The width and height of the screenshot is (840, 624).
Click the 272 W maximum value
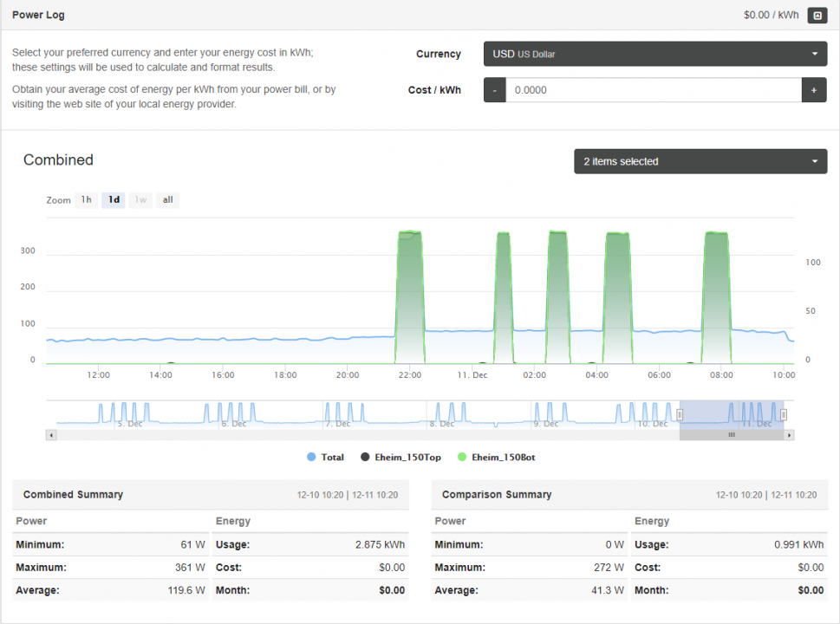[609, 567]
